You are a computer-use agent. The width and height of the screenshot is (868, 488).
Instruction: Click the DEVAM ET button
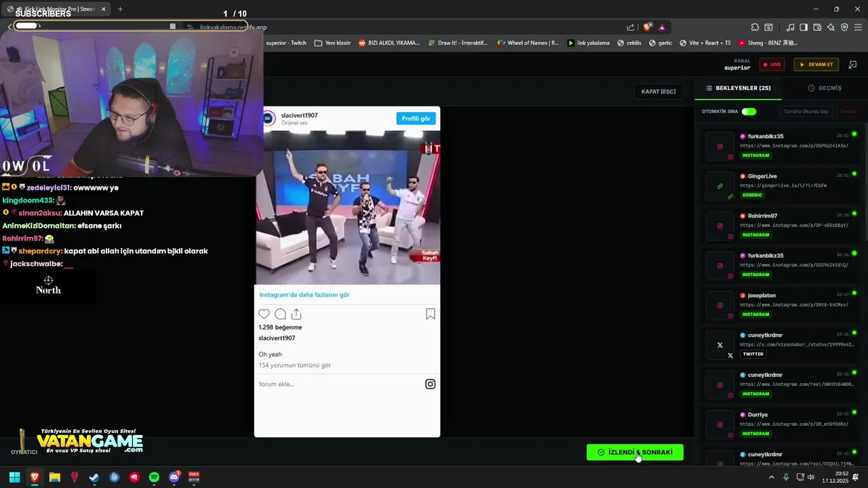coord(816,64)
